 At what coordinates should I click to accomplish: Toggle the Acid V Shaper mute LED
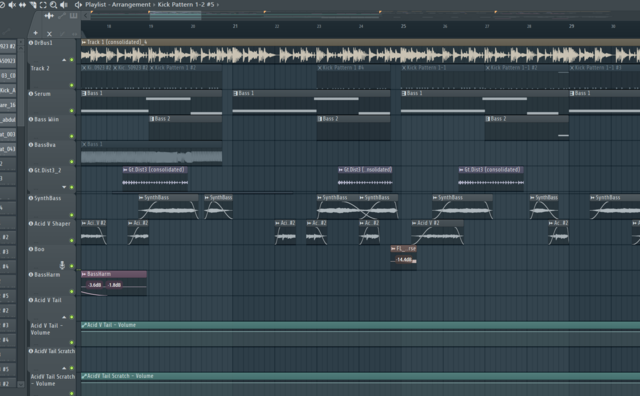pyautogui.click(x=72, y=240)
